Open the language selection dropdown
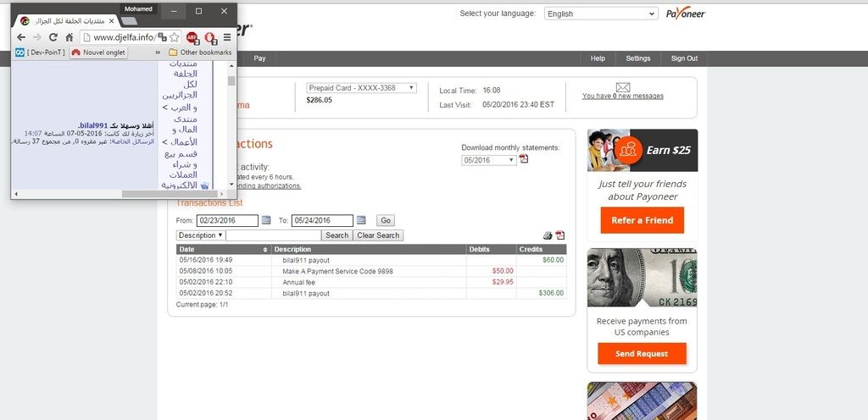The width and height of the screenshot is (868, 420). (601, 14)
